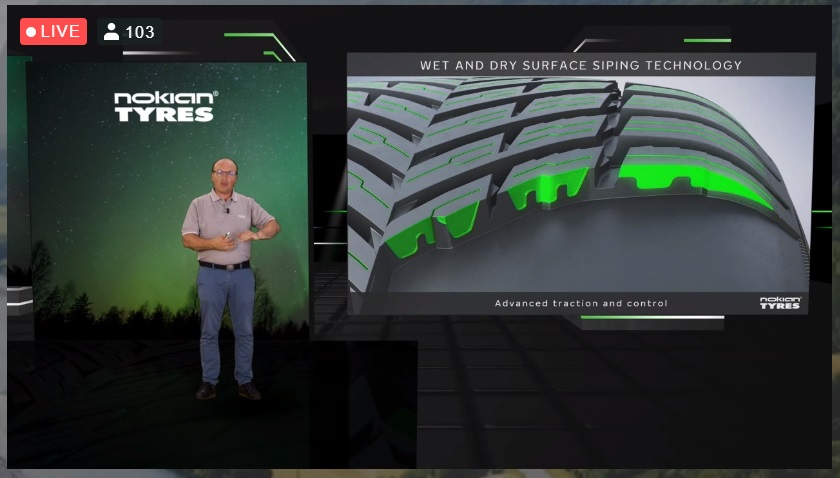840x478 pixels.
Task: Click the red LIVE badge
Action: (53, 32)
